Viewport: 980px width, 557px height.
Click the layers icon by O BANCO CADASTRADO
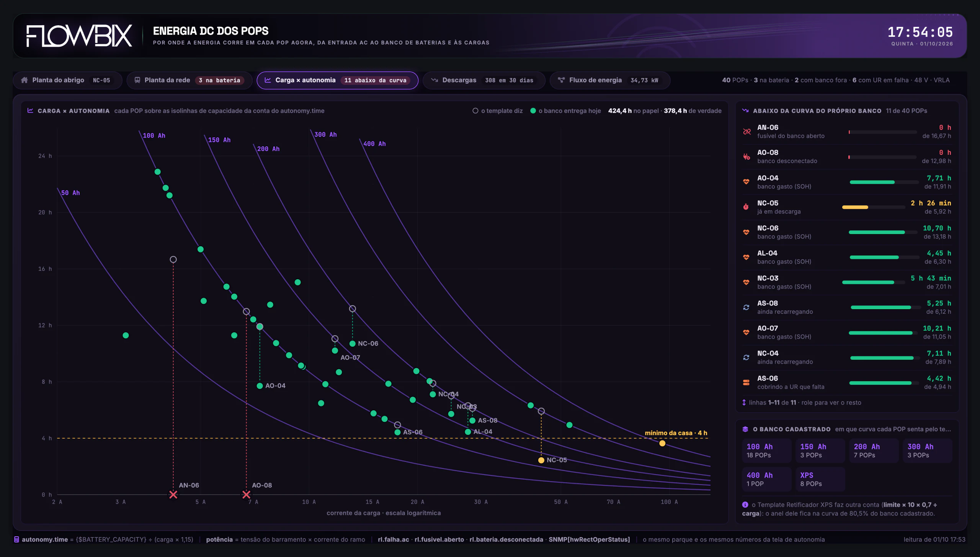tap(745, 429)
